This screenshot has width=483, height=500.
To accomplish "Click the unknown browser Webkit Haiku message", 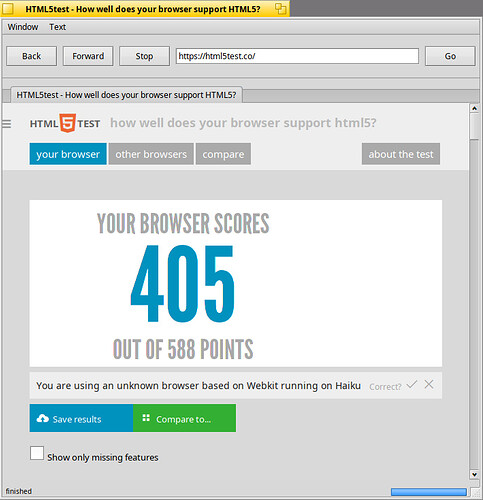I will (198, 386).
